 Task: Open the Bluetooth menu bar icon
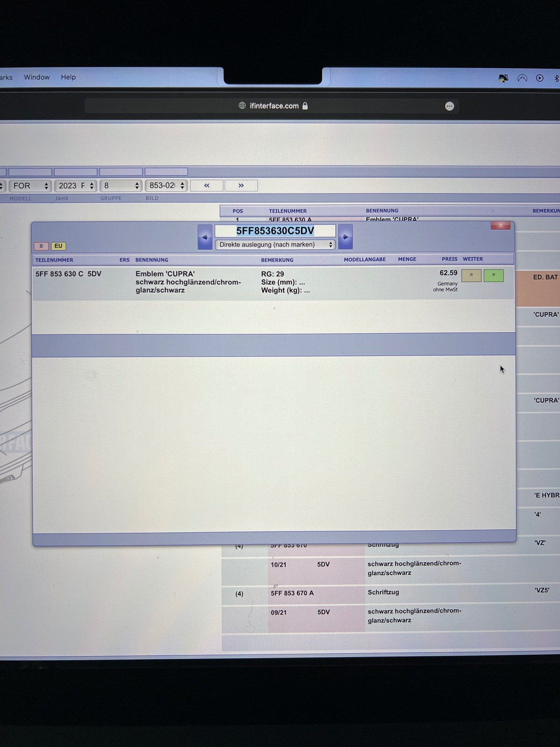pos(556,78)
